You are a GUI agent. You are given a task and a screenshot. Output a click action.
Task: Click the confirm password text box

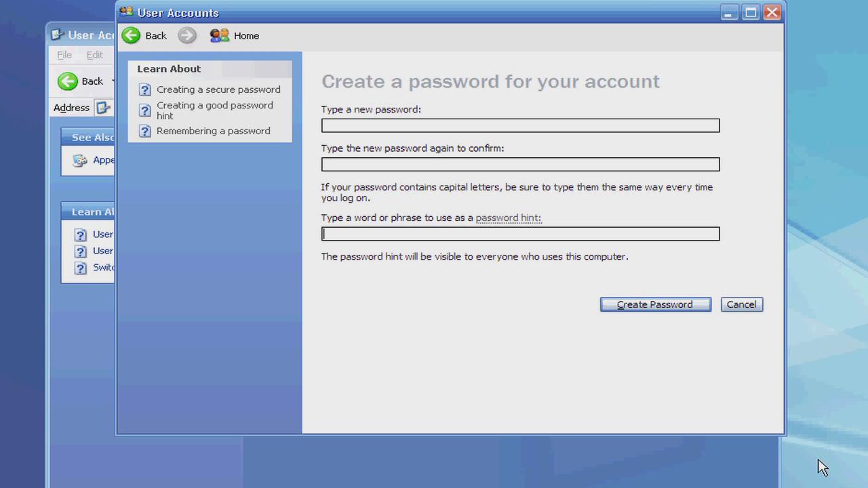pos(520,164)
